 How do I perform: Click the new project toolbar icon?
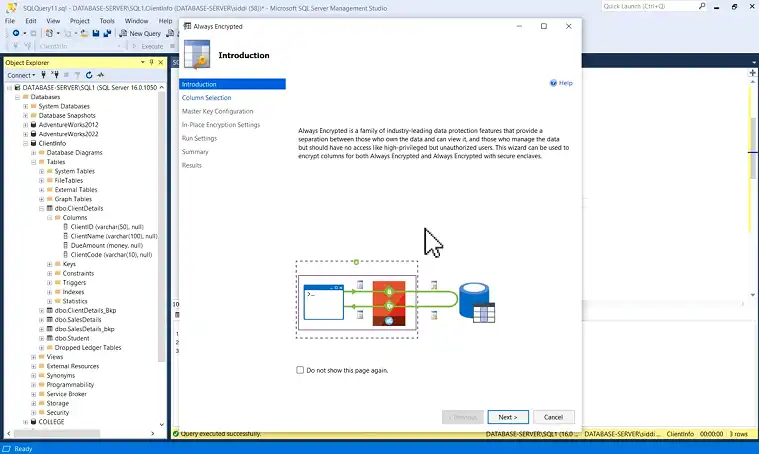pos(49,33)
